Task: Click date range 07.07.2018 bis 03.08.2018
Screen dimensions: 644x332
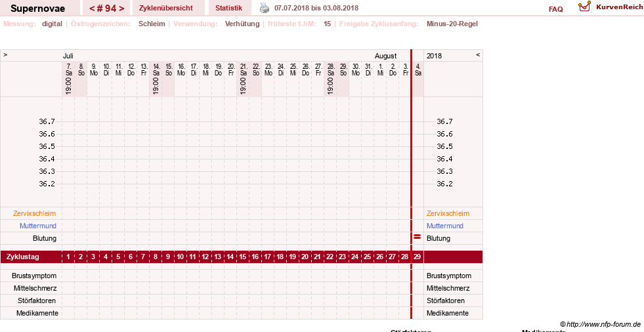Action: point(316,8)
